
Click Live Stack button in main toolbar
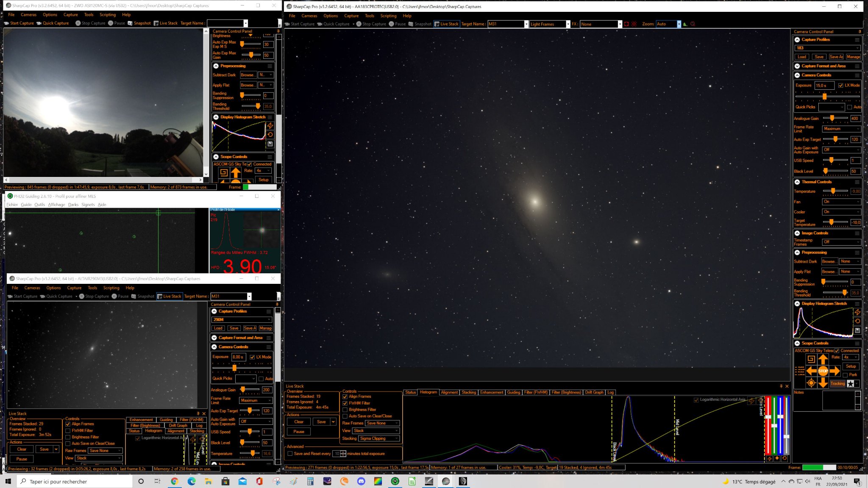pyautogui.click(x=446, y=24)
